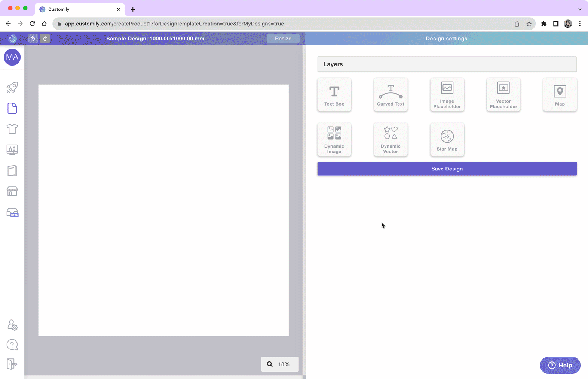This screenshot has width=588, height=379.
Task: Add a Text Box layer
Action: click(x=334, y=94)
